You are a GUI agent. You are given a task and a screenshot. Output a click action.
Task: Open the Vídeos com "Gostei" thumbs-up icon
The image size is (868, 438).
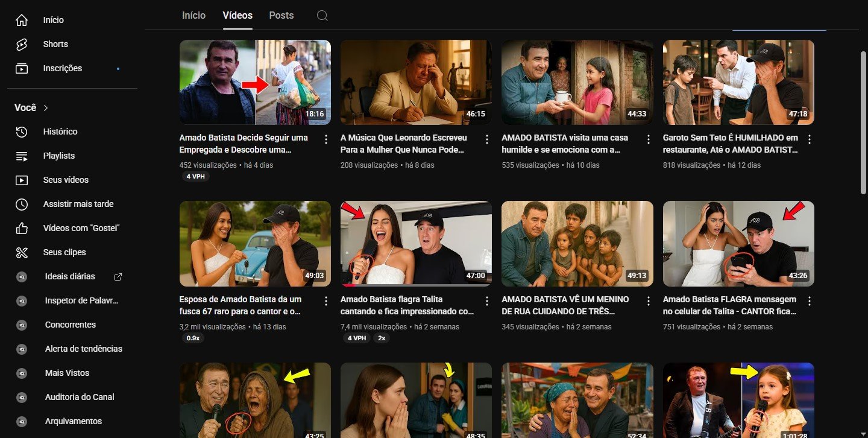pyautogui.click(x=22, y=228)
